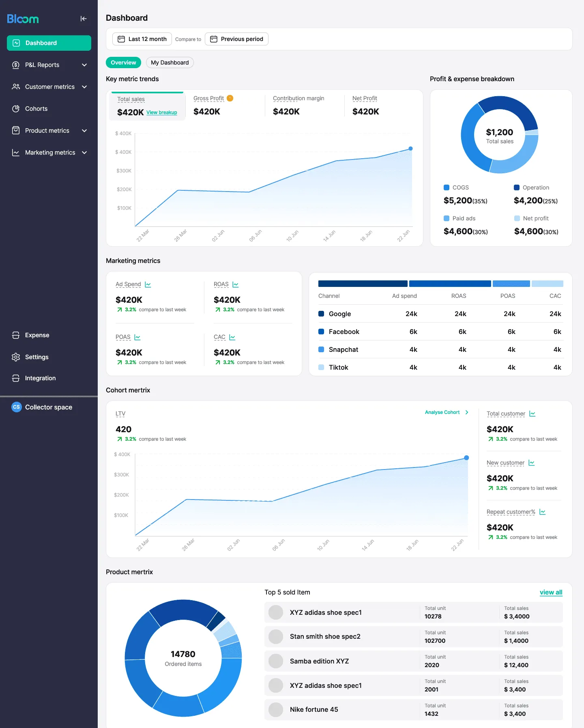Select the Total sales metric tab
The width and height of the screenshot is (584, 728).
147,106
